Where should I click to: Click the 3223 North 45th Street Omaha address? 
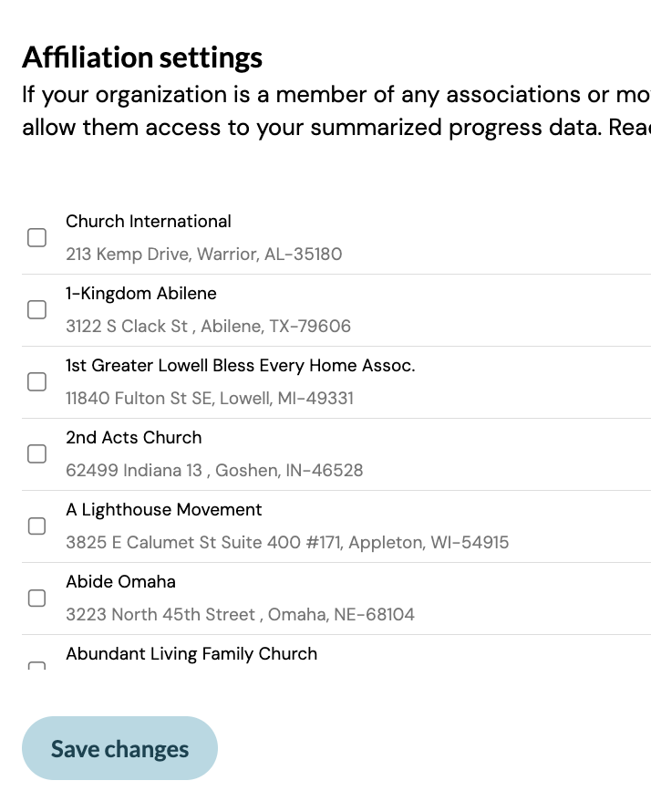point(240,615)
